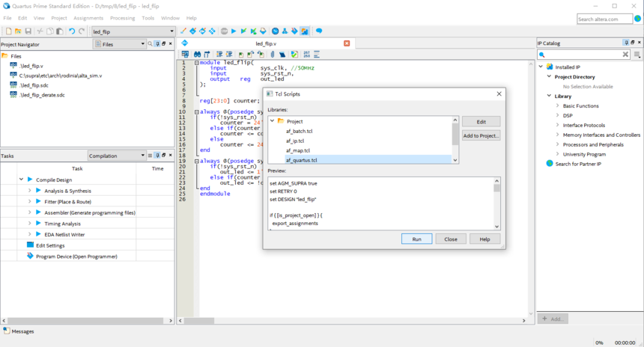Screen dimensions: 644x347
Task: Click the Save disk icon
Action: [x=28, y=31]
